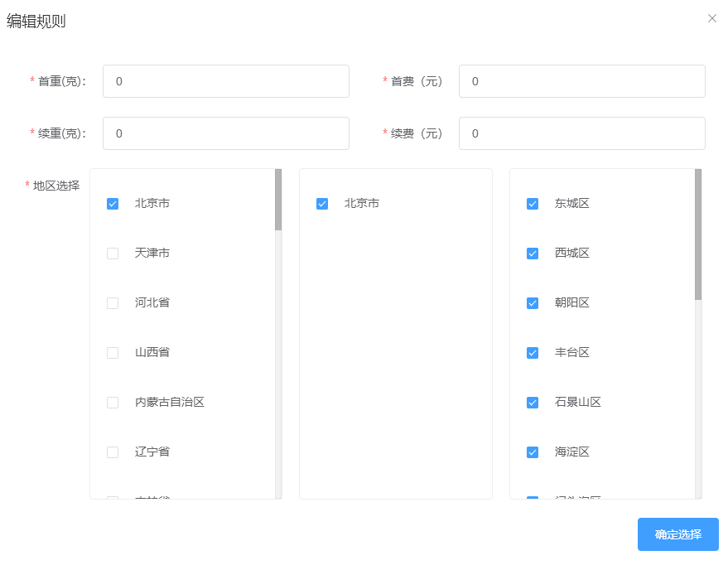Viewport: 728px width, 570px height.
Task: Select the 内蒙古自治区 checkbox
Action: [113, 403]
